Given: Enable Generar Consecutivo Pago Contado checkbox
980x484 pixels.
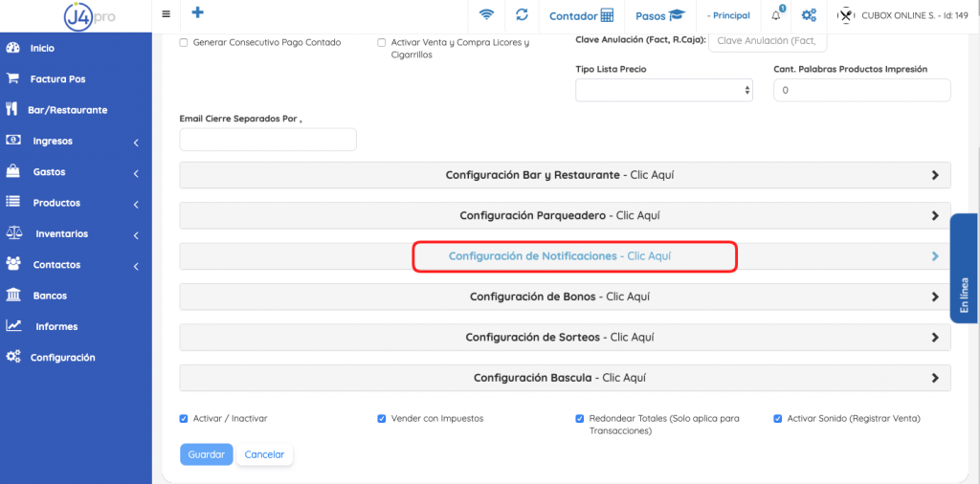Looking at the screenshot, I should coord(184,43).
